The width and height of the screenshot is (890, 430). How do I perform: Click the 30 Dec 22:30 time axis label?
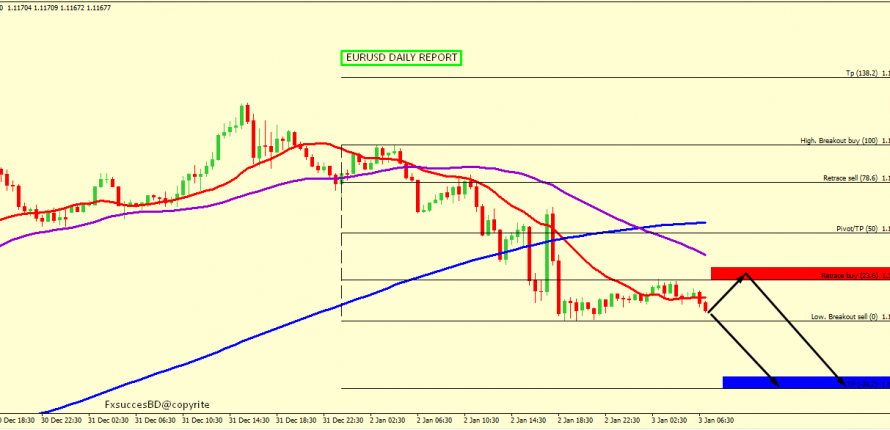(x=61, y=422)
